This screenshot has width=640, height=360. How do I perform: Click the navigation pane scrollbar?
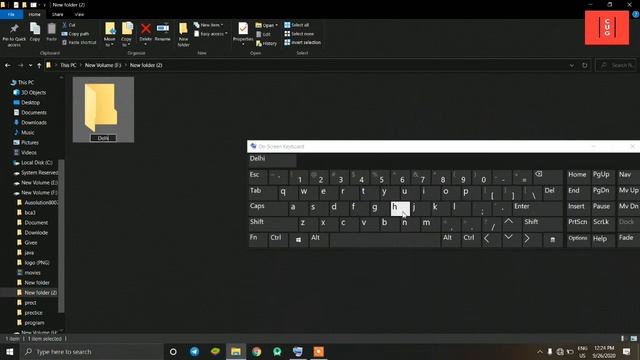pyautogui.click(x=61, y=236)
